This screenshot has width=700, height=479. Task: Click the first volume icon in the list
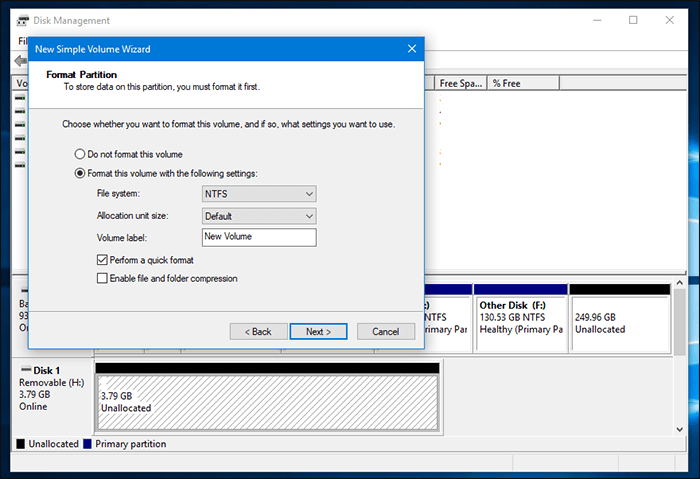pyautogui.click(x=22, y=99)
